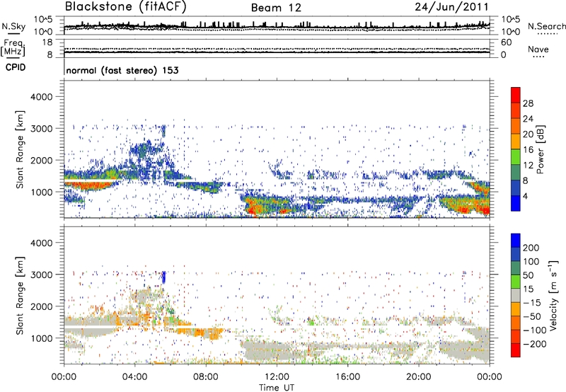
Task: Click the red bottom segment of velocity color bar
Action: [516, 350]
